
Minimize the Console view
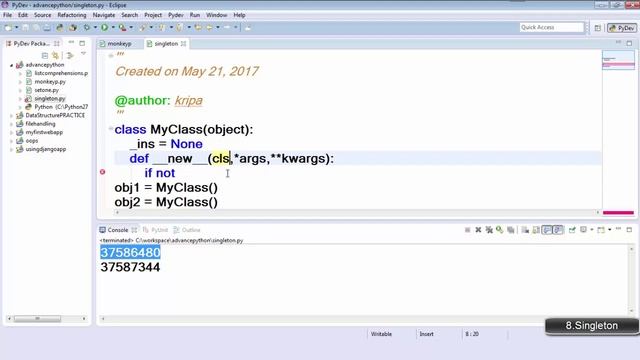tap(618, 229)
